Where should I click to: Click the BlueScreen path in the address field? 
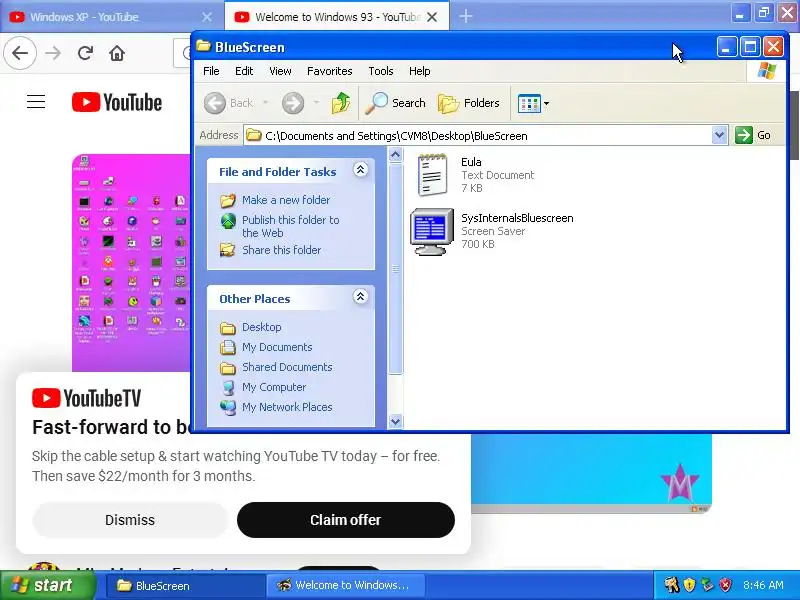point(396,136)
